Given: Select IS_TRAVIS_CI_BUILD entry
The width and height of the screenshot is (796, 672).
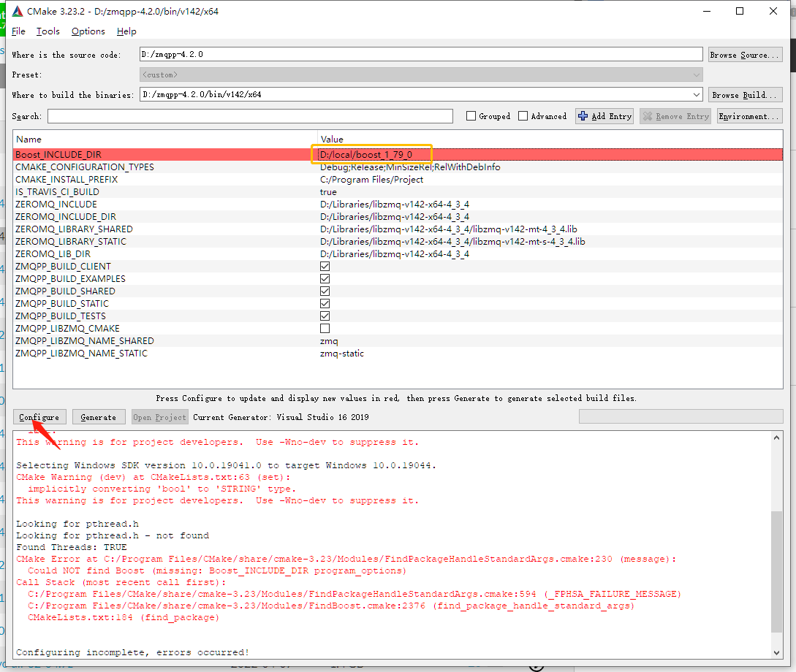Looking at the screenshot, I should pos(57,191).
